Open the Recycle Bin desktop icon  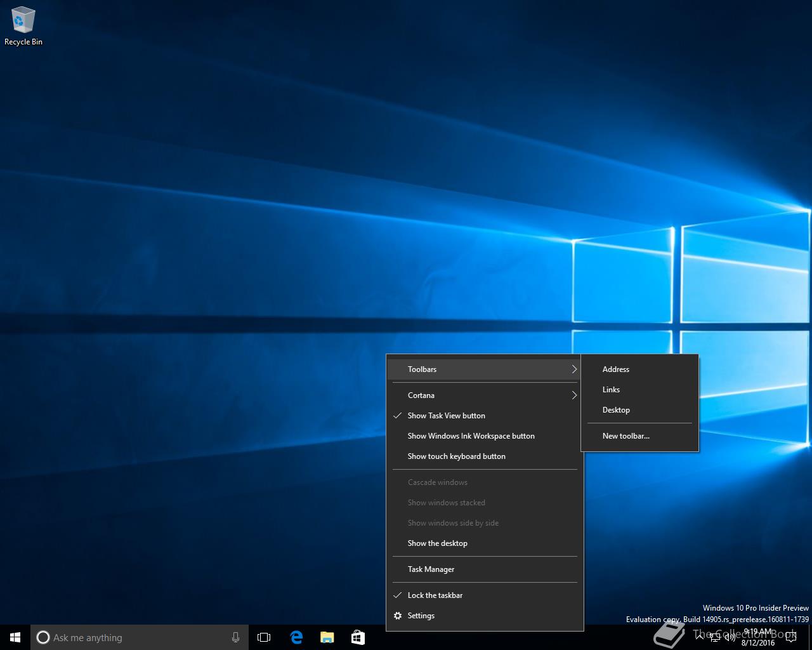[23, 27]
